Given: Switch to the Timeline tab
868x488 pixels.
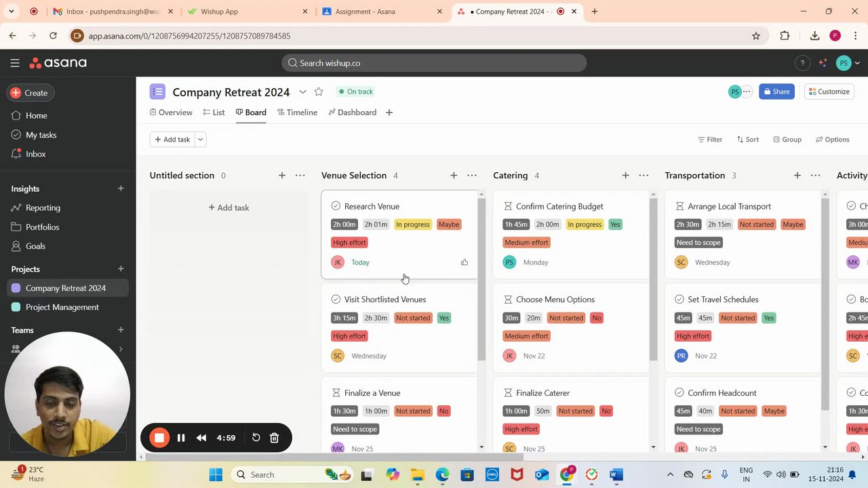Looking at the screenshot, I should pyautogui.click(x=297, y=113).
